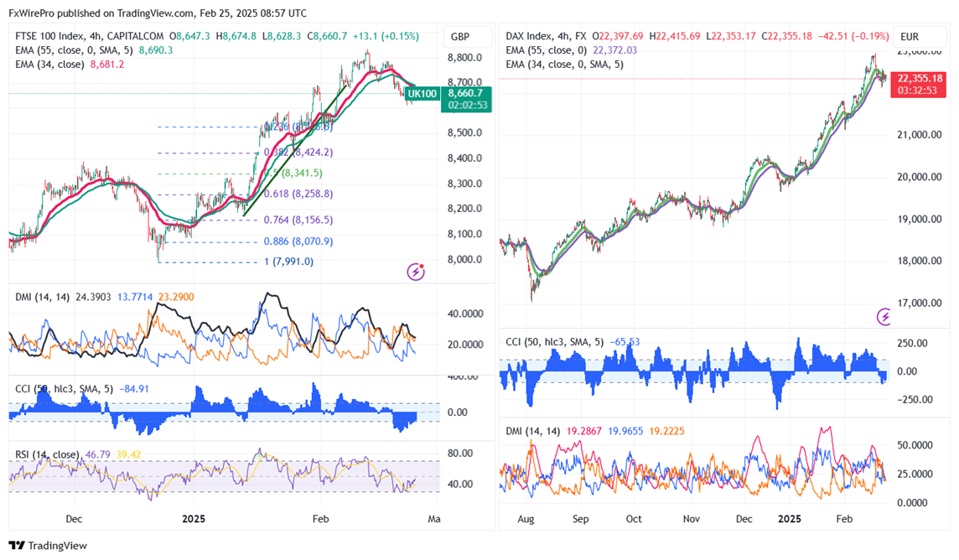The image size is (959, 560).
Task: Click the TradingView logo at bottom left
Action: [48, 546]
